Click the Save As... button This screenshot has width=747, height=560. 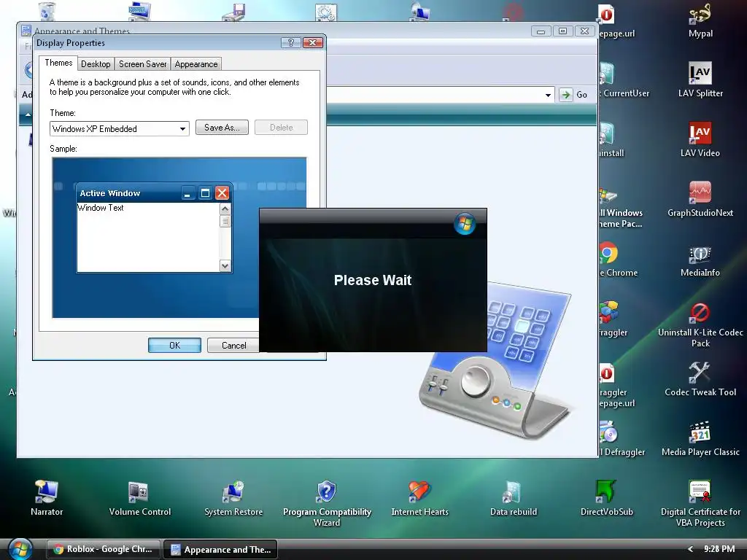(222, 127)
